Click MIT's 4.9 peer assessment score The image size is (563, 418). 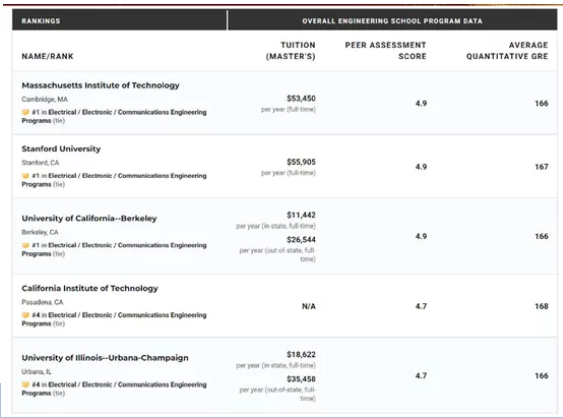[421, 103]
